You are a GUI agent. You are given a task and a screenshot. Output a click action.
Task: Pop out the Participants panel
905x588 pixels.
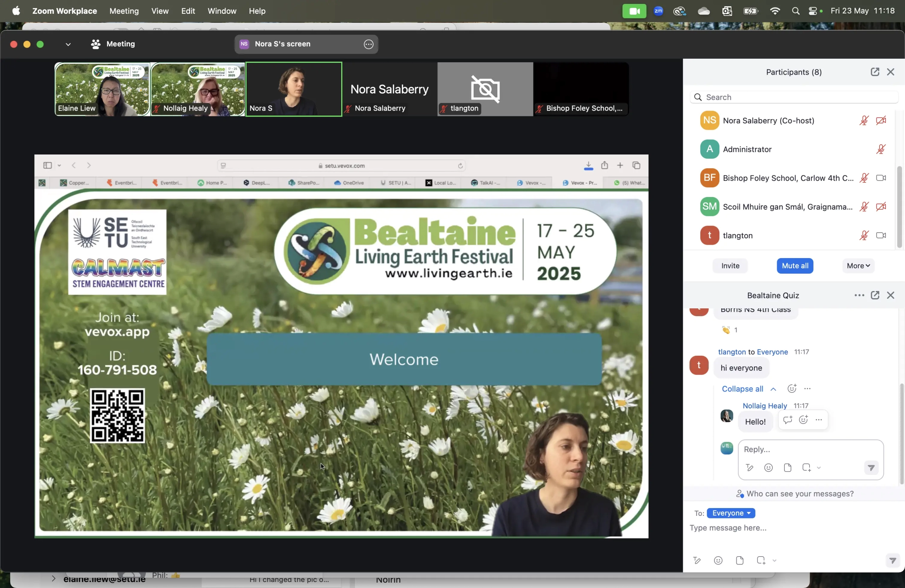coord(875,72)
